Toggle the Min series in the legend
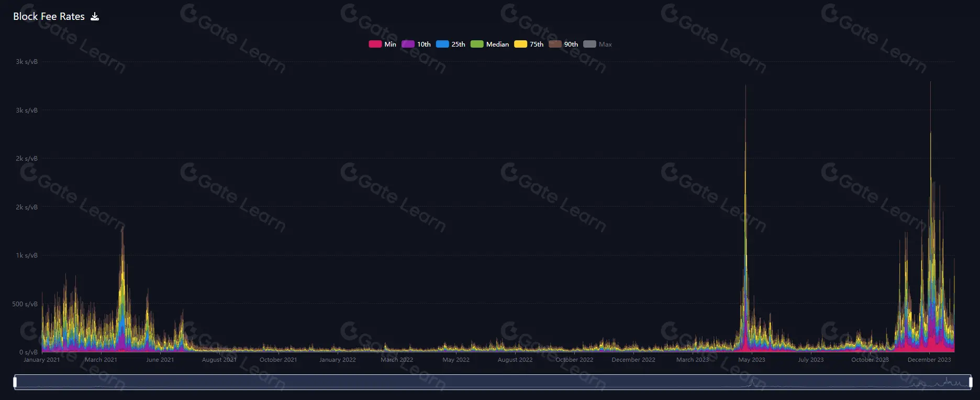Viewport: 980px width, 400px height. [x=383, y=45]
